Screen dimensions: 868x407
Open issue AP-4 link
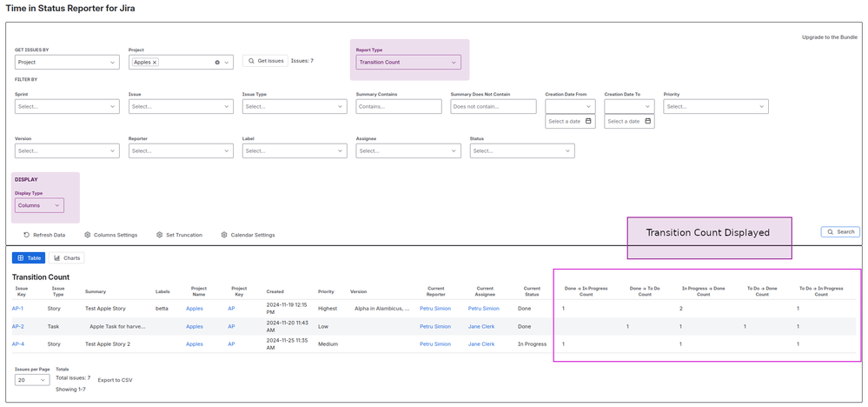coord(17,344)
